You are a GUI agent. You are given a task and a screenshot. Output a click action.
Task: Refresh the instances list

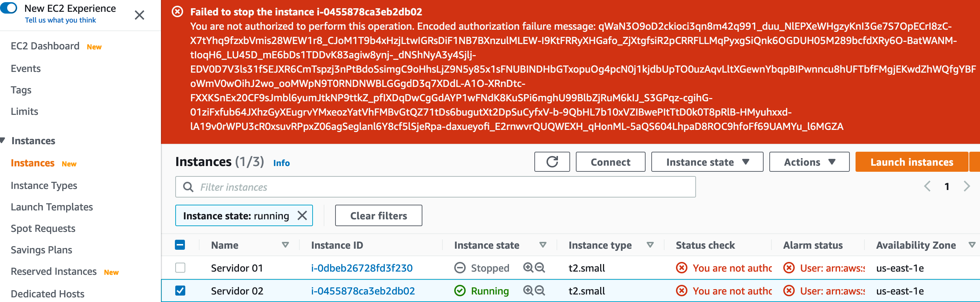(x=552, y=162)
